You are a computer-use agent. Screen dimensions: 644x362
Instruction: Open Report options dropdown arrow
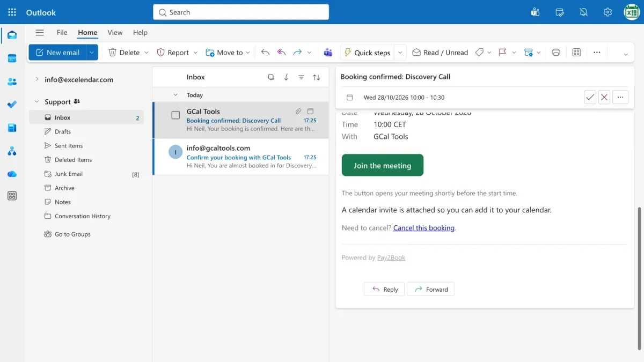coord(195,53)
